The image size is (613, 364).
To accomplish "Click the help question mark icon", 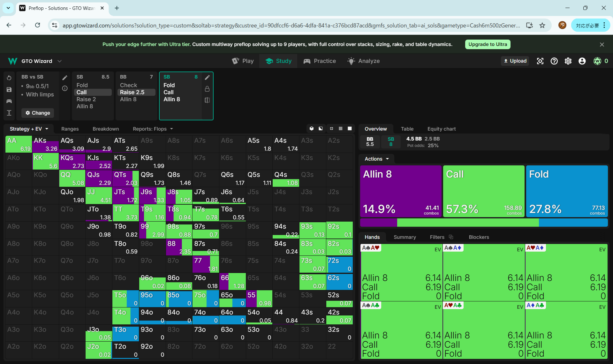I will point(554,61).
